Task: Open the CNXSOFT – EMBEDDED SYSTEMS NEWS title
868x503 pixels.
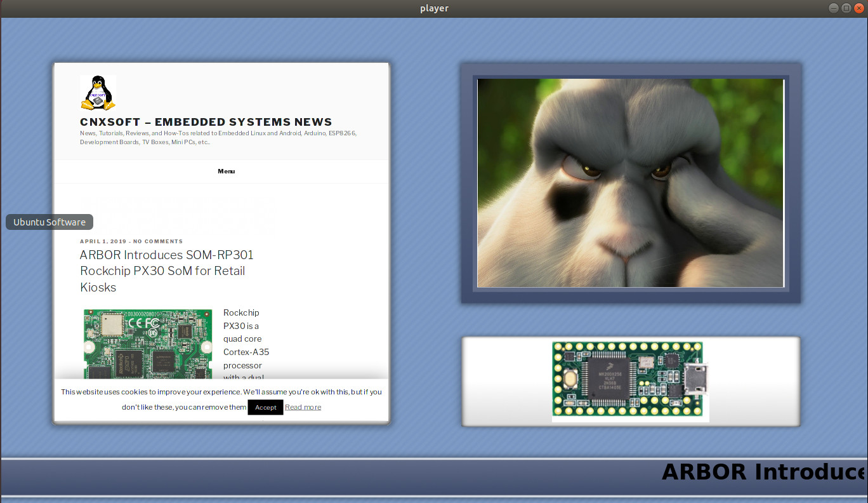Action: 206,122
